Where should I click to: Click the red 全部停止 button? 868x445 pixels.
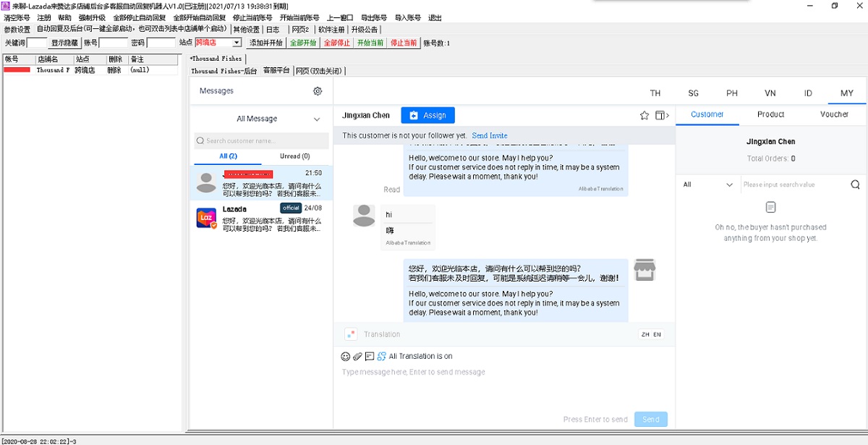[x=336, y=43]
